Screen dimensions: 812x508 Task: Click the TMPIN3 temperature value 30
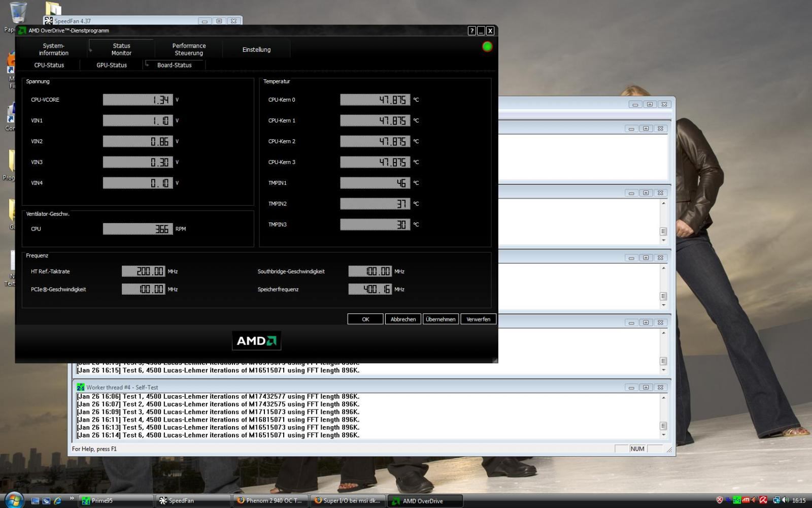(375, 224)
